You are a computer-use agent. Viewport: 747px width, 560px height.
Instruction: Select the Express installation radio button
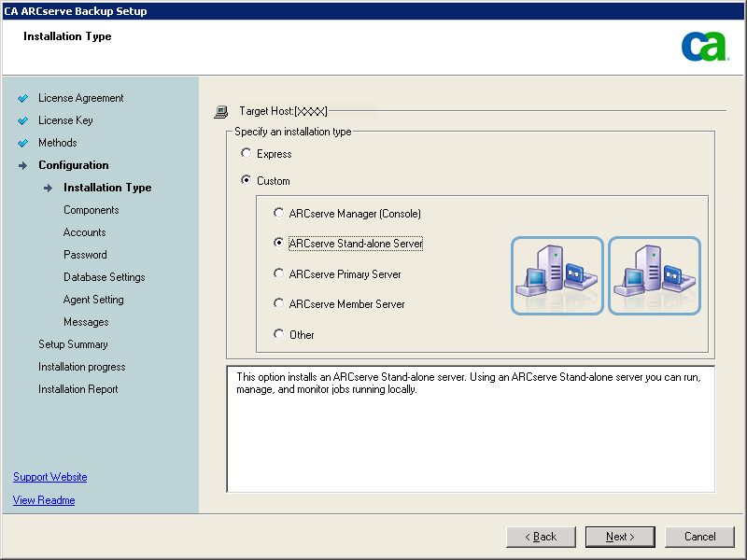point(247,154)
